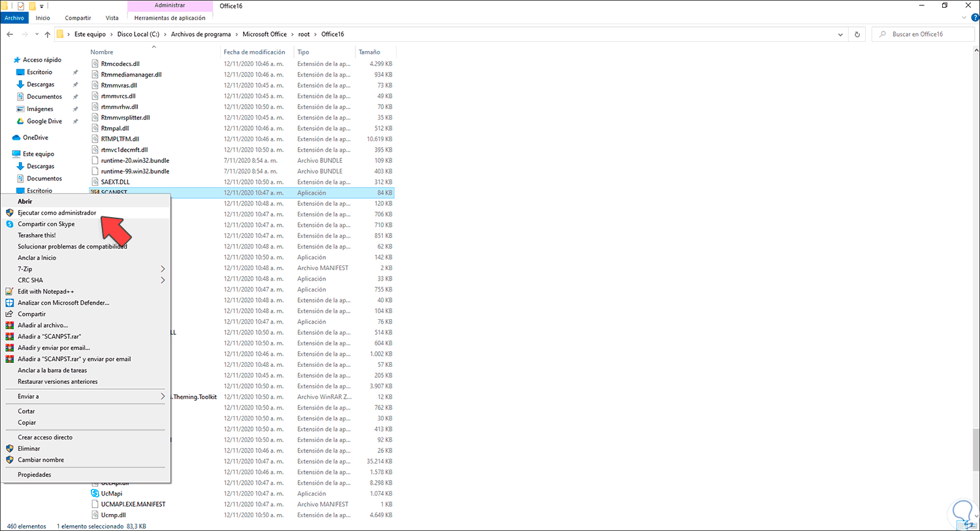The height and width of the screenshot is (531, 980).
Task: Click the breadcrumb chevron right after Este equipo
Action: (x=112, y=34)
